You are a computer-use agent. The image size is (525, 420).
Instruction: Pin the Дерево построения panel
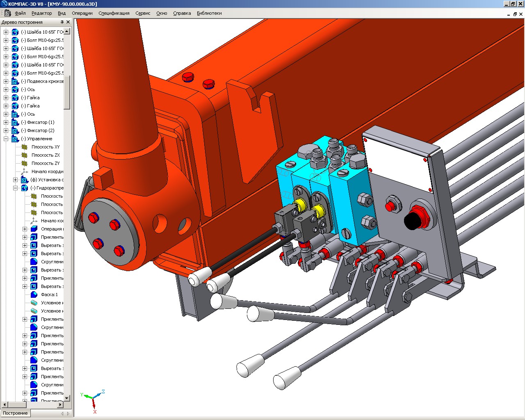[62, 22]
